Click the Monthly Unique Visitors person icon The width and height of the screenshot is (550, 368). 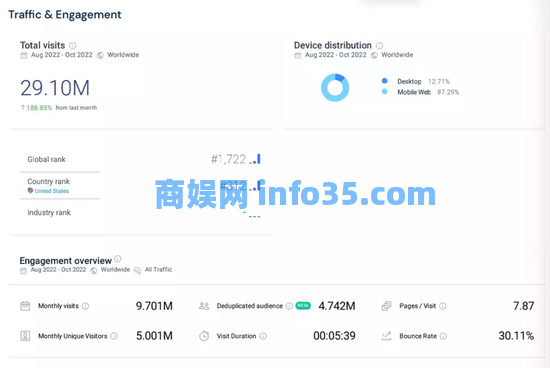(25, 336)
